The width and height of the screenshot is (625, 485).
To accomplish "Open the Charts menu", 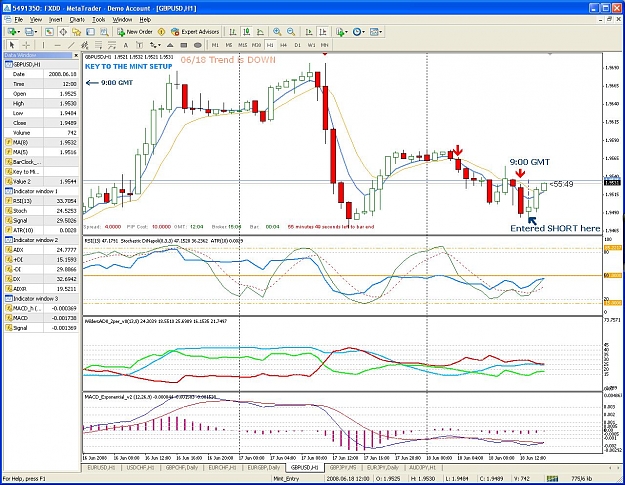I will point(77,19).
